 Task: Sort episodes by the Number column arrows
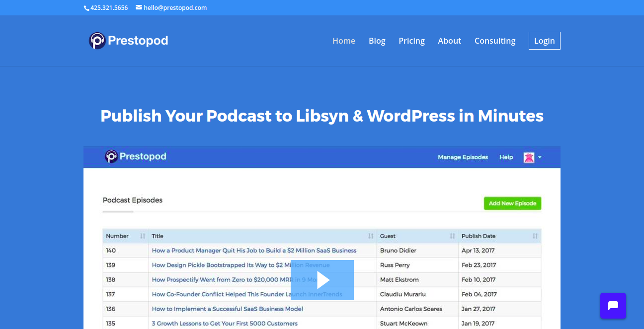click(x=143, y=236)
